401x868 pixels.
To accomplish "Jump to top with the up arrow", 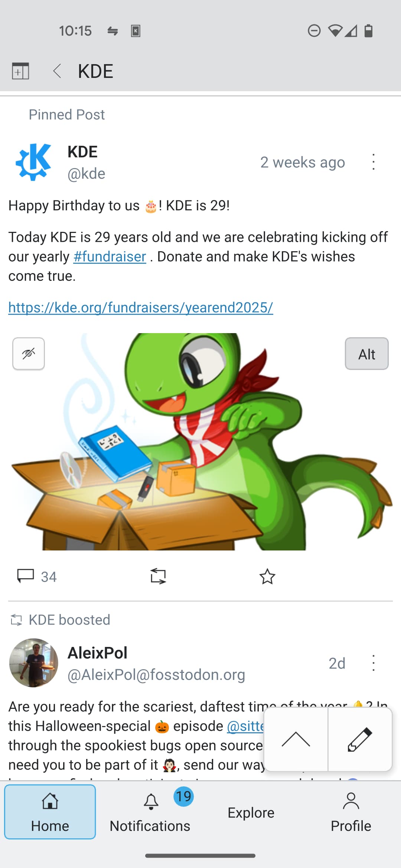I will click(x=296, y=739).
